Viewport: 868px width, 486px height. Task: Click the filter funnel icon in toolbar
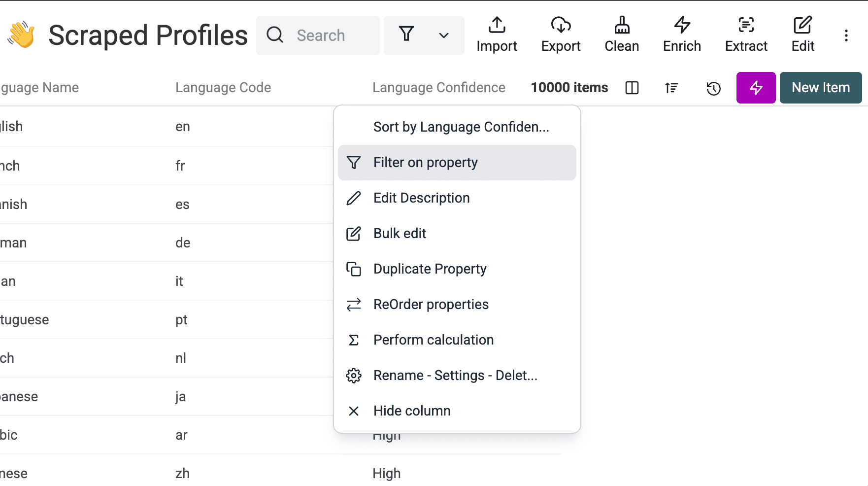click(406, 34)
